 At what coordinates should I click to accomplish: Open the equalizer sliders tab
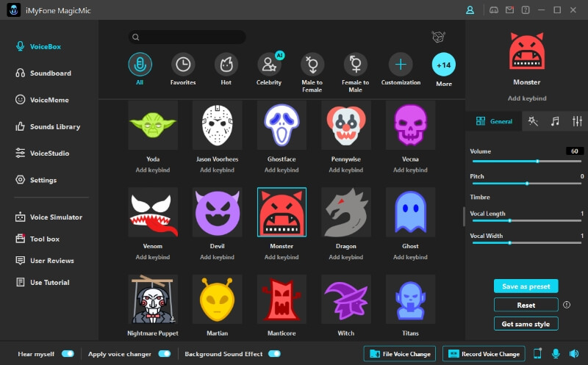tap(577, 121)
